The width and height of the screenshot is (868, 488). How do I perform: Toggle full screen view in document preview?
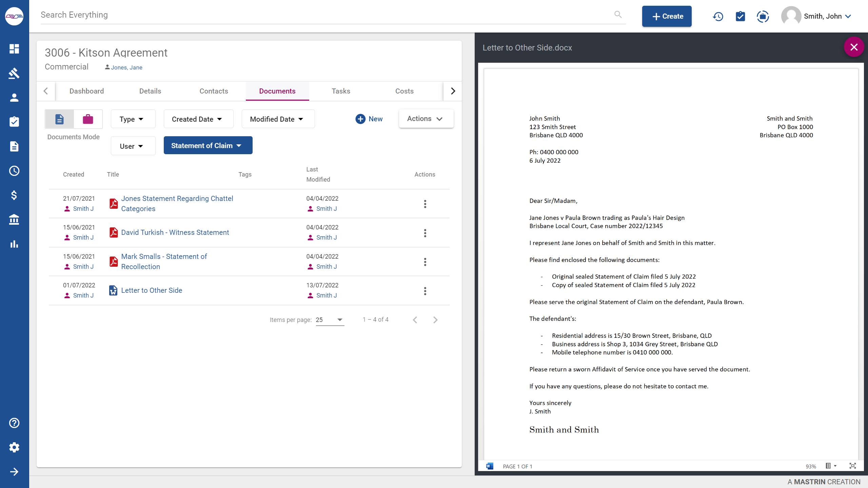click(x=852, y=466)
